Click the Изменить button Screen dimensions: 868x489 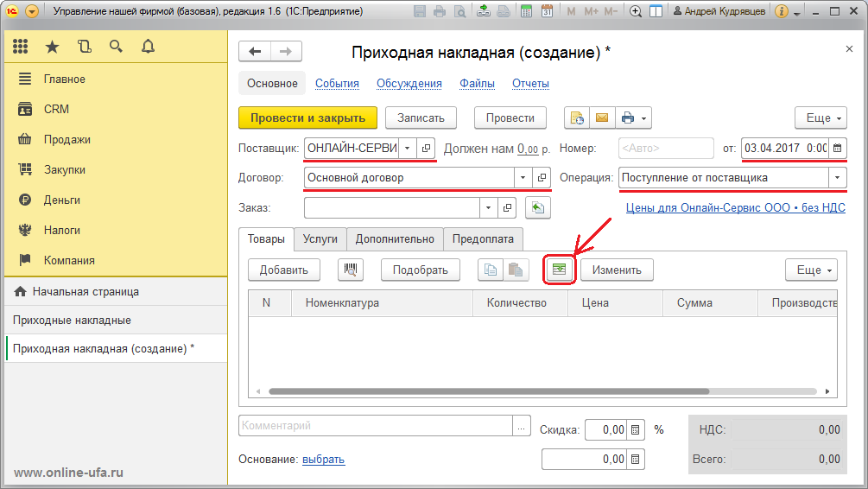point(617,270)
